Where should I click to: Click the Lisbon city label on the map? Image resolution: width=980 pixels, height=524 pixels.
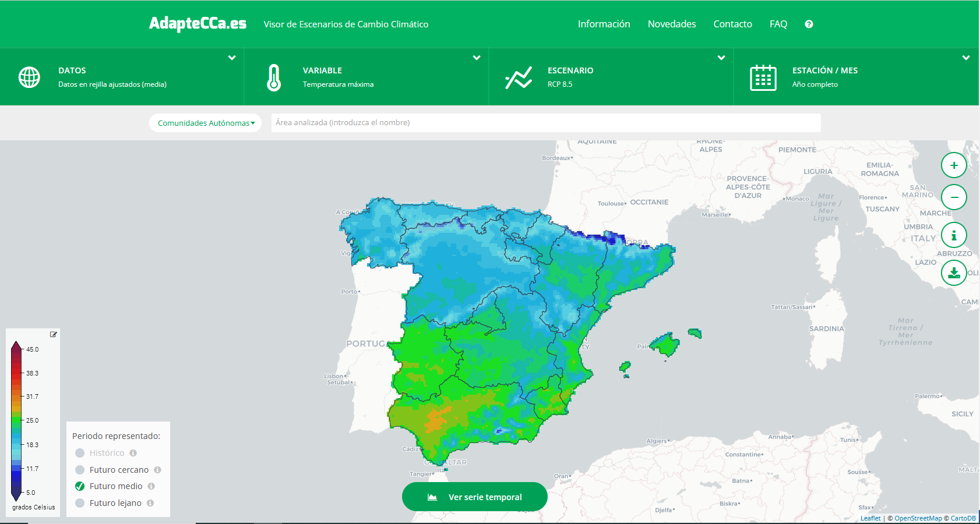334,376
